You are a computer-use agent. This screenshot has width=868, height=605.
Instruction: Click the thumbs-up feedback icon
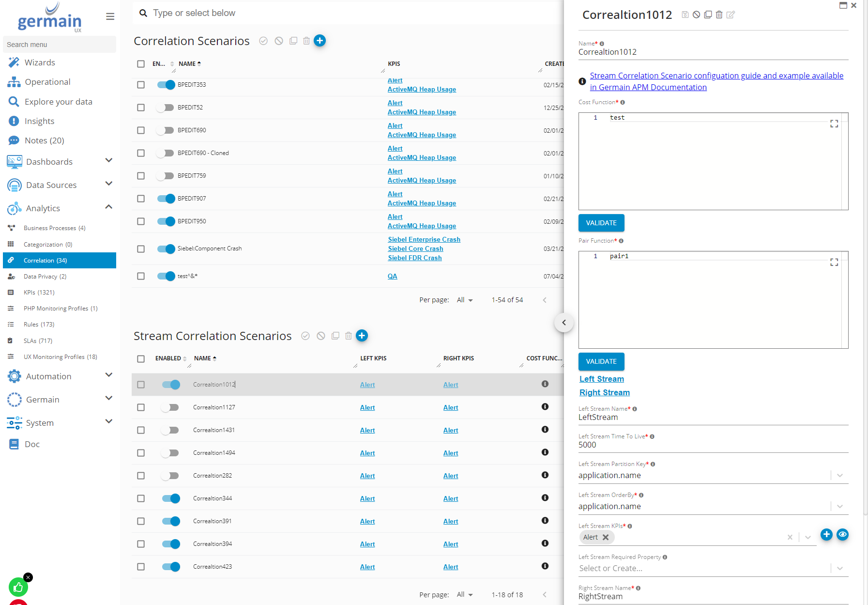pyautogui.click(x=18, y=587)
